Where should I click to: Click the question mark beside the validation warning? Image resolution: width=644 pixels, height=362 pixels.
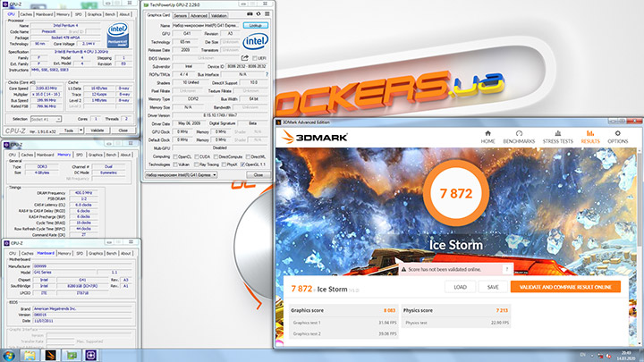507,269
